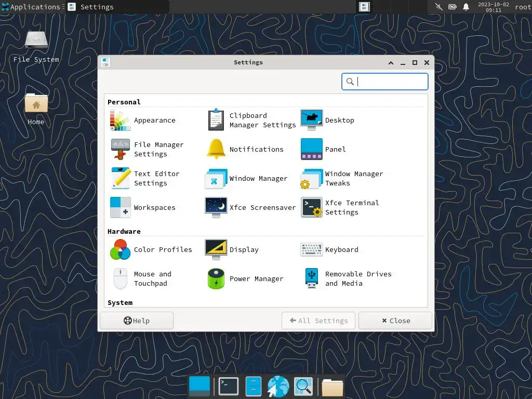The height and width of the screenshot is (399, 532).
Task: Select the Settings taskbar window button
Action: point(117,7)
